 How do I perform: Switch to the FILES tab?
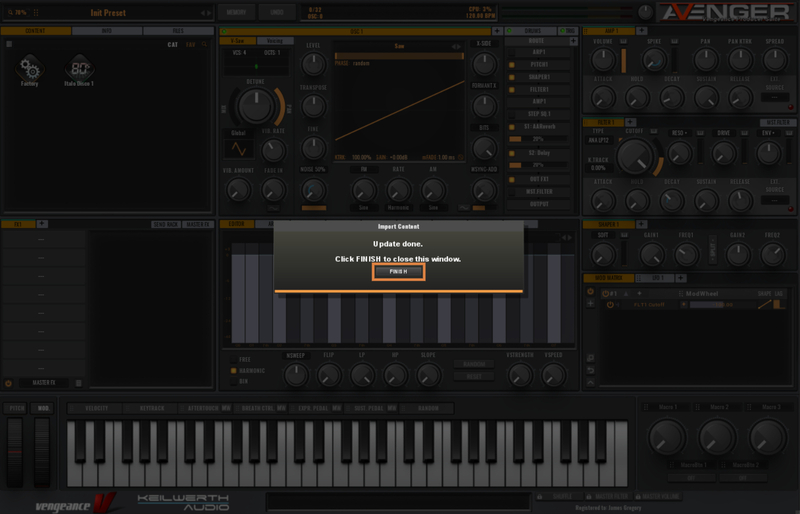coord(177,31)
